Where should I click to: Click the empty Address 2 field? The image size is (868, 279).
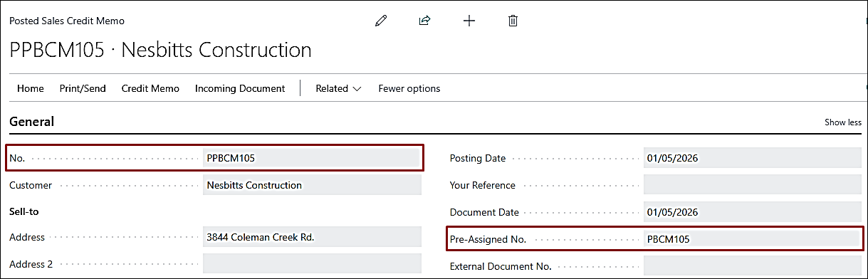pos(312,264)
